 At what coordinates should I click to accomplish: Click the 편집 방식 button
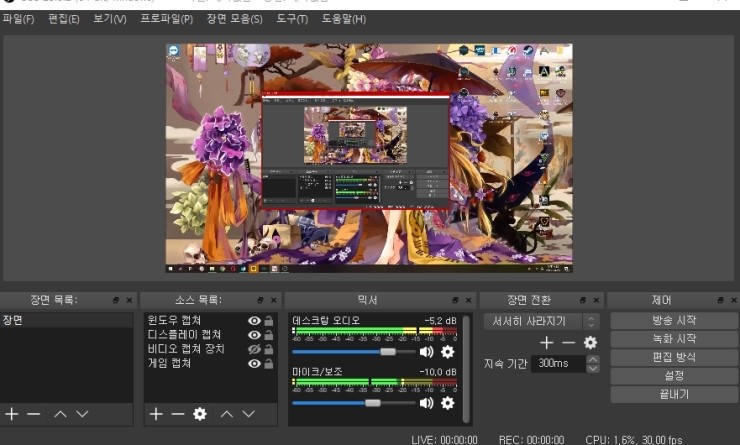click(x=674, y=357)
